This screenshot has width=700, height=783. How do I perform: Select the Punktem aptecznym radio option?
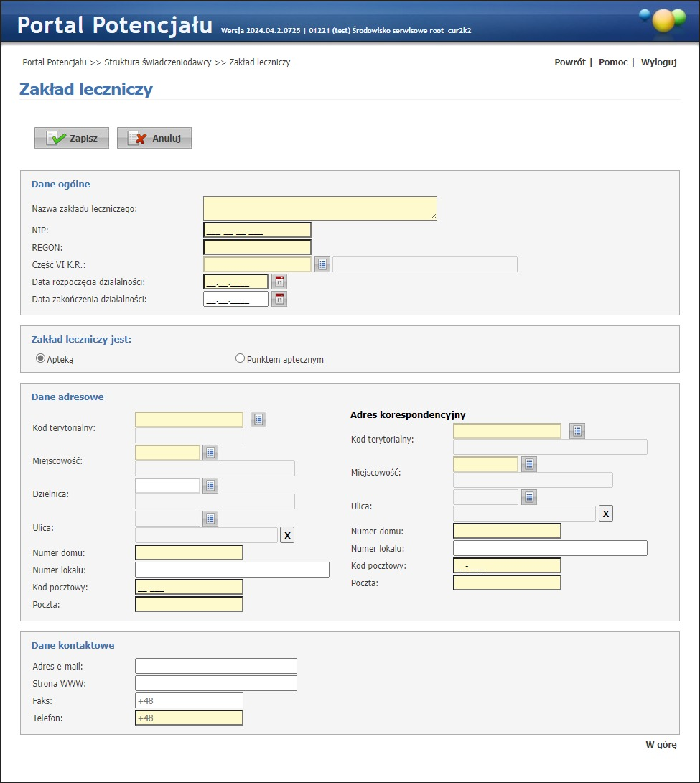tap(241, 358)
